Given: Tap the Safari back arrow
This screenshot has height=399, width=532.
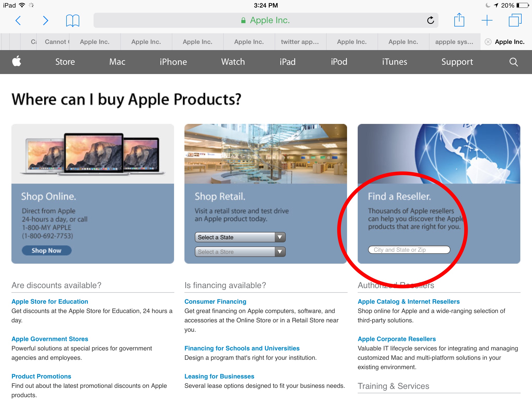Looking at the screenshot, I should [18, 20].
